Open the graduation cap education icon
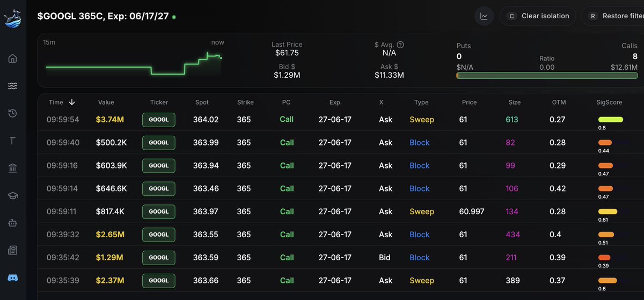The height and width of the screenshot is (300, 644). tap(13, 196)
